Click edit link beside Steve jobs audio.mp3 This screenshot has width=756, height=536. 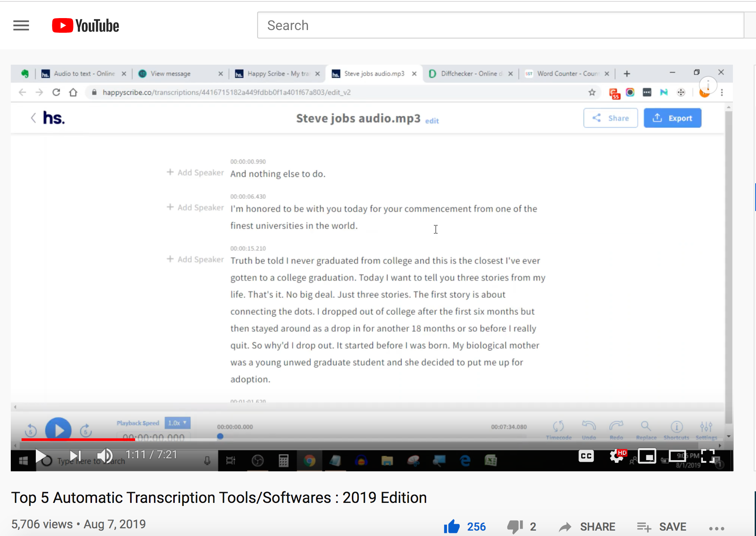(432, 121)
